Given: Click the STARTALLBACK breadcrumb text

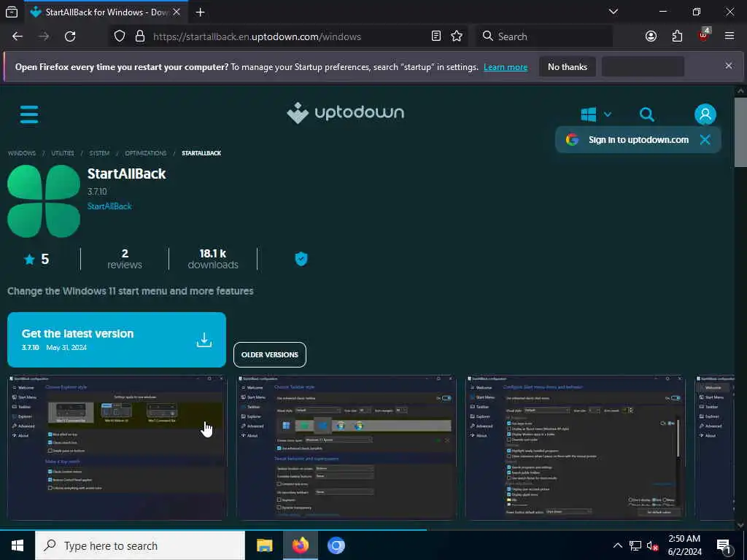Looking at the screenshot, I should pyautogui.click(x=201, y=153).
